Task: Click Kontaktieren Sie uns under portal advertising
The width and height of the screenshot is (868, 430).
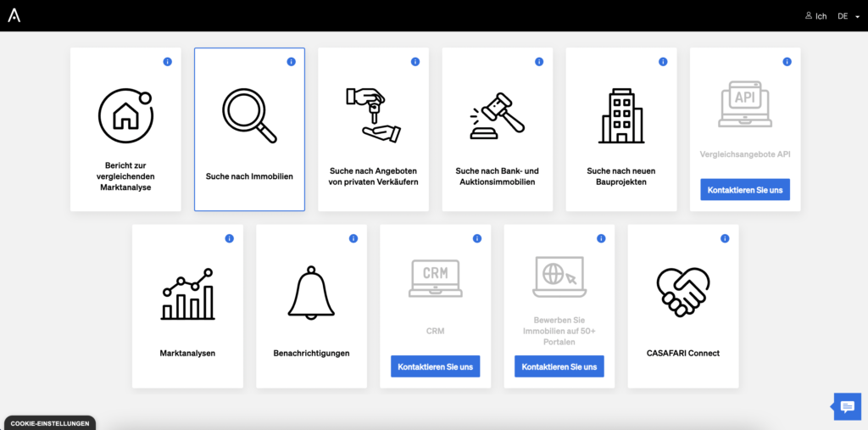Action: 559,366
